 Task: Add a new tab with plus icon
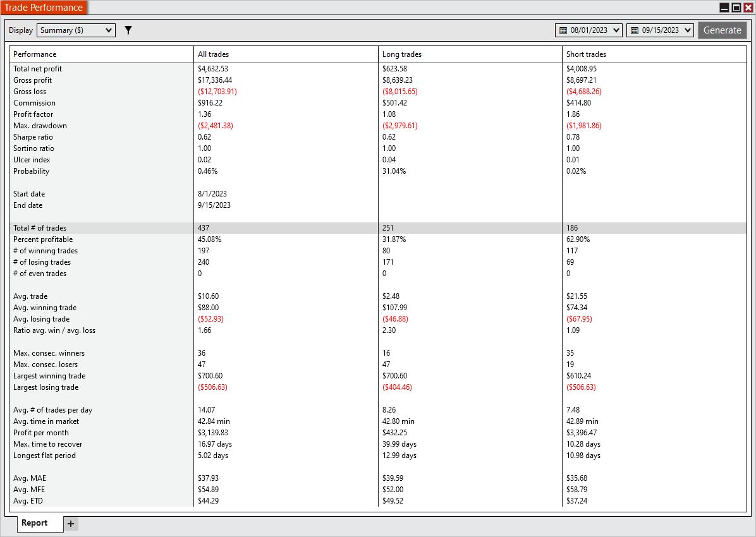pos(71,524)
